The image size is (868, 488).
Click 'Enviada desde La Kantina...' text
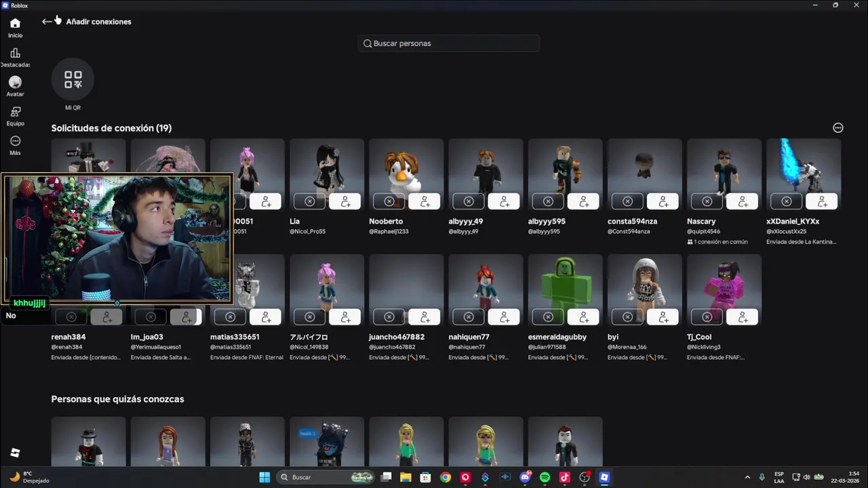802,242
